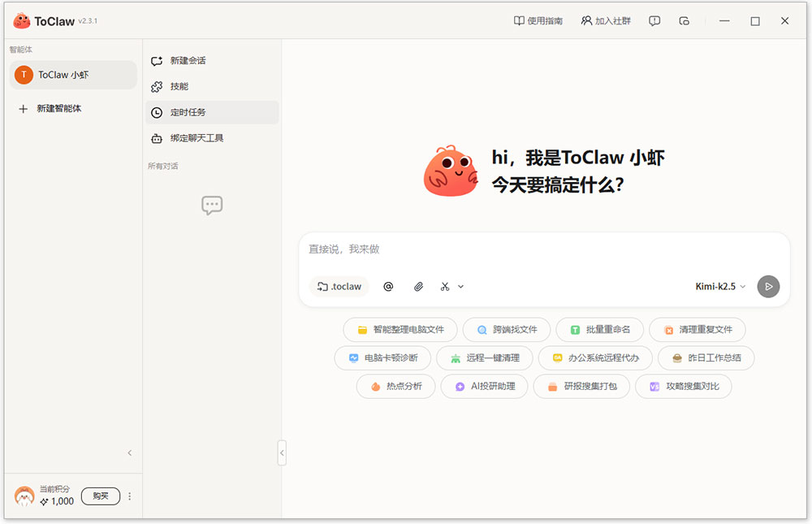Collapse the conversation panel with handle arrow
The width and height of the screenshot is (812, 524).
[282, 453]
